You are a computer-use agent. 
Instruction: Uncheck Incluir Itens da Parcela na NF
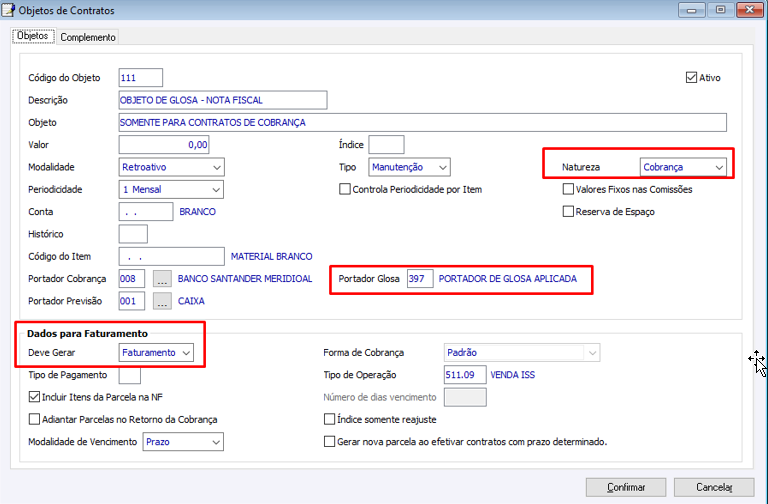(x=34, y=397)
